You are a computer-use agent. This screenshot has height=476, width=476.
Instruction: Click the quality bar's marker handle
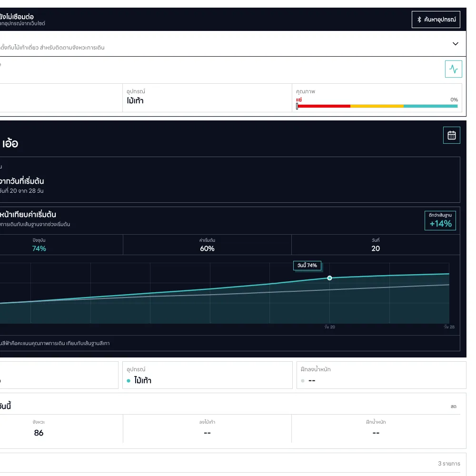coord(297,106)
